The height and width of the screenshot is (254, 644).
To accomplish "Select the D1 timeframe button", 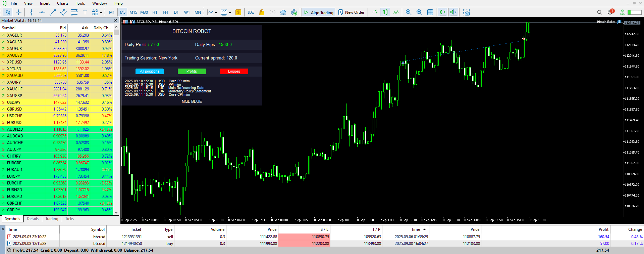I will click(176, 12).
